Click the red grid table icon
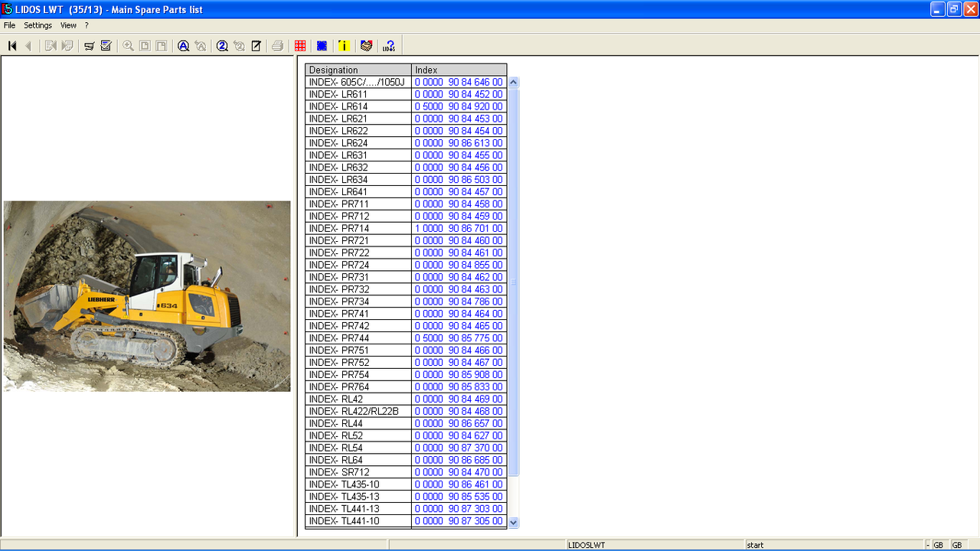Viewport: 980px width, 551px height. (300, 46)
